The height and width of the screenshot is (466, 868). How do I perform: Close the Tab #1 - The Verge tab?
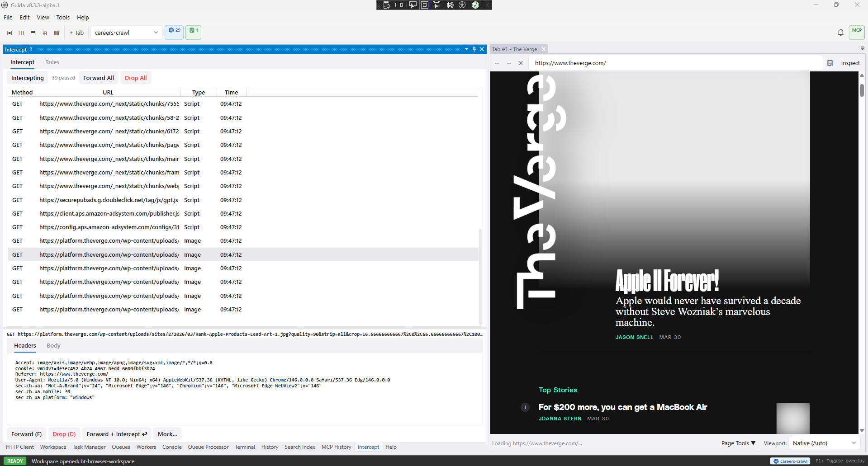[x=544, y=49]
